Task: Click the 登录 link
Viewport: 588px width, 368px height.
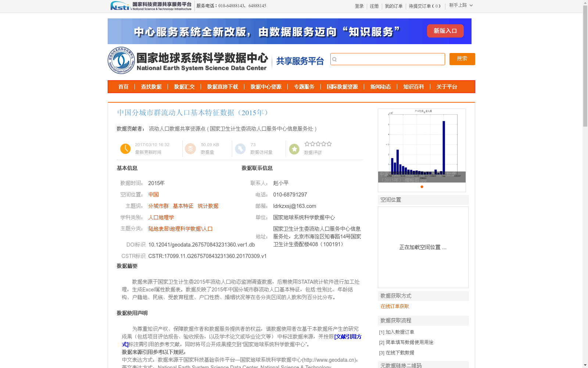Action: [359, 6]
